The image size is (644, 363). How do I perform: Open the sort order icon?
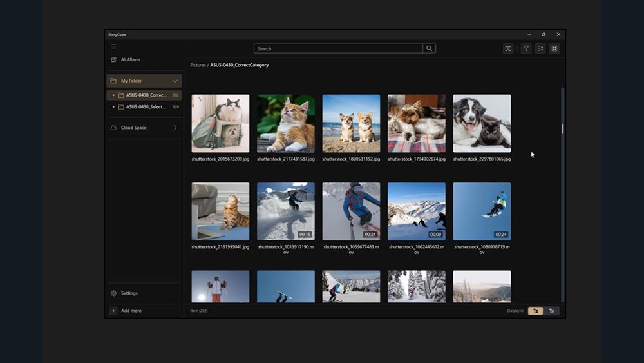click(x=540, y=48)
